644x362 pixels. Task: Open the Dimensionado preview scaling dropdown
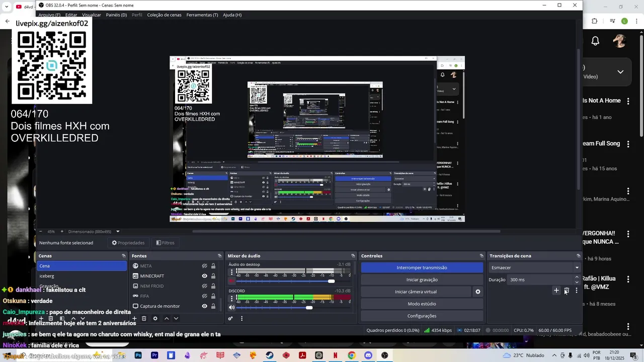(94, 231)
